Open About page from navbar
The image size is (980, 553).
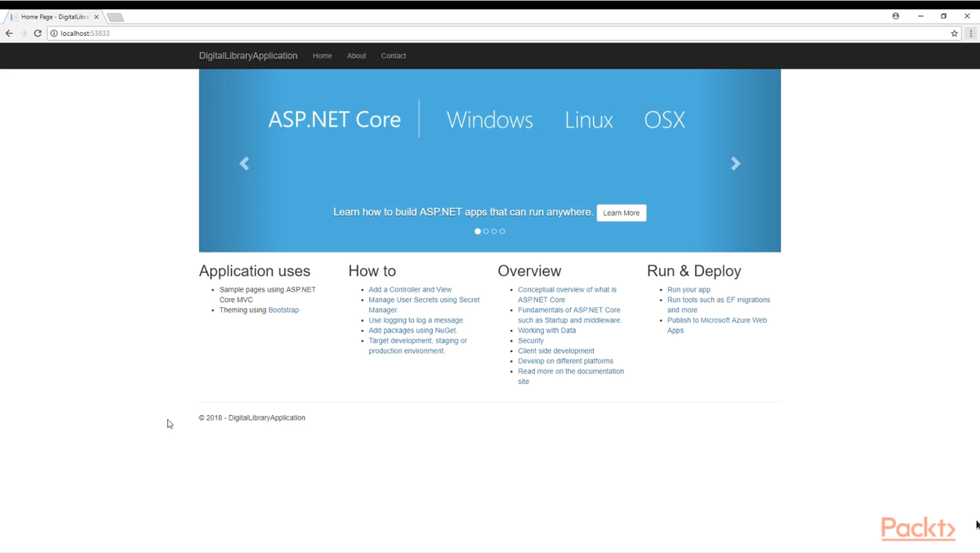coord(357,56)
